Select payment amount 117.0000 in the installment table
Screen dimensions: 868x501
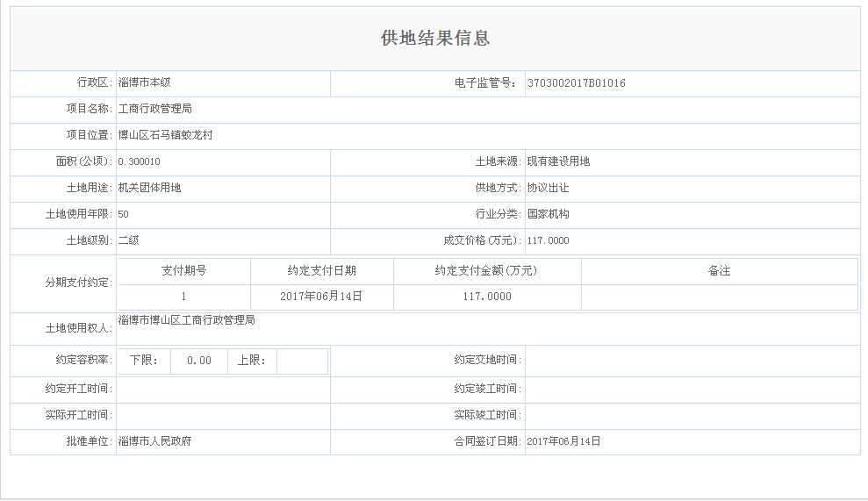487,297
